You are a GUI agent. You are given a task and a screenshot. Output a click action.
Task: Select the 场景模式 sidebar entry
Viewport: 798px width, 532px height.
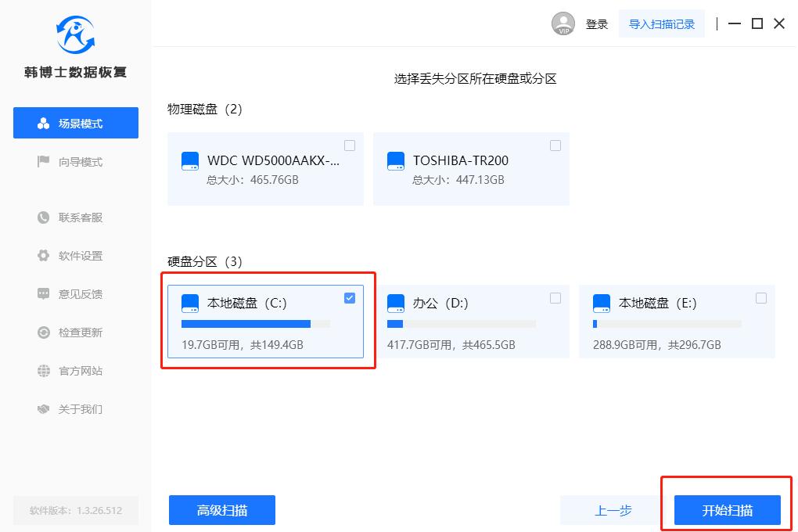tap(75, 123)
